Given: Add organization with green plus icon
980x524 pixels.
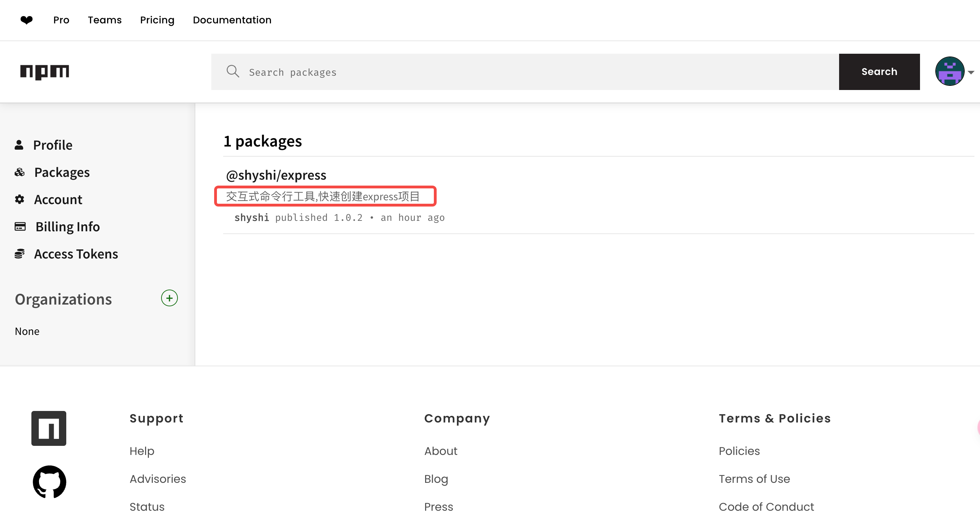Looking at the screenshot, I should coord(169,298).
